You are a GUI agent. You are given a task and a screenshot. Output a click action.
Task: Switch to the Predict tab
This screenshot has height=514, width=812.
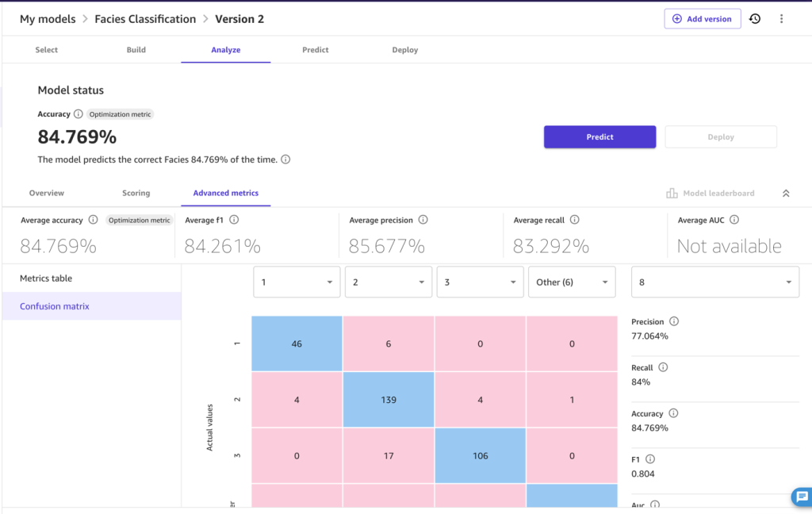[x=316, y=50]
